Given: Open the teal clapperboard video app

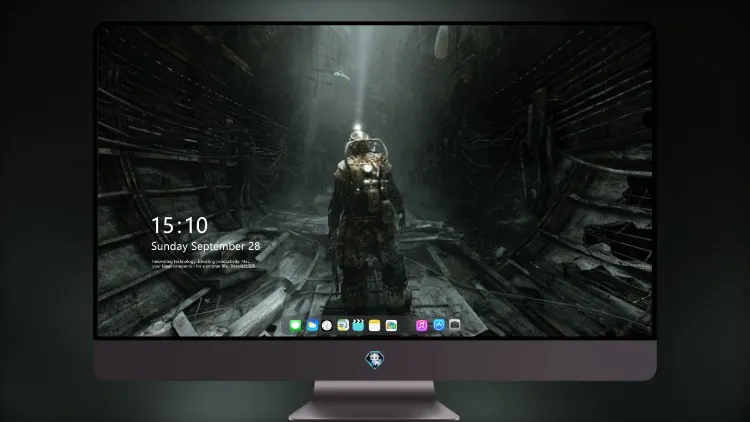Looking at the screenshot, I should click(358, 326).
